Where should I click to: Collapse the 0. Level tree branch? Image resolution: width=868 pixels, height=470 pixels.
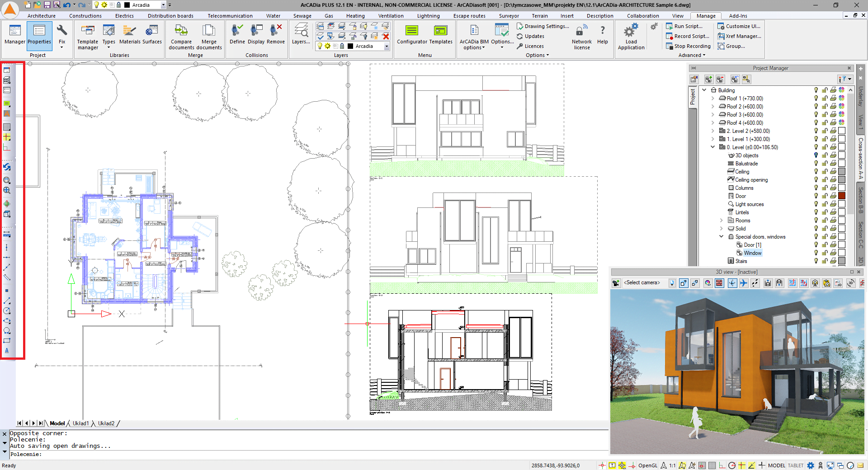point(713,147)
